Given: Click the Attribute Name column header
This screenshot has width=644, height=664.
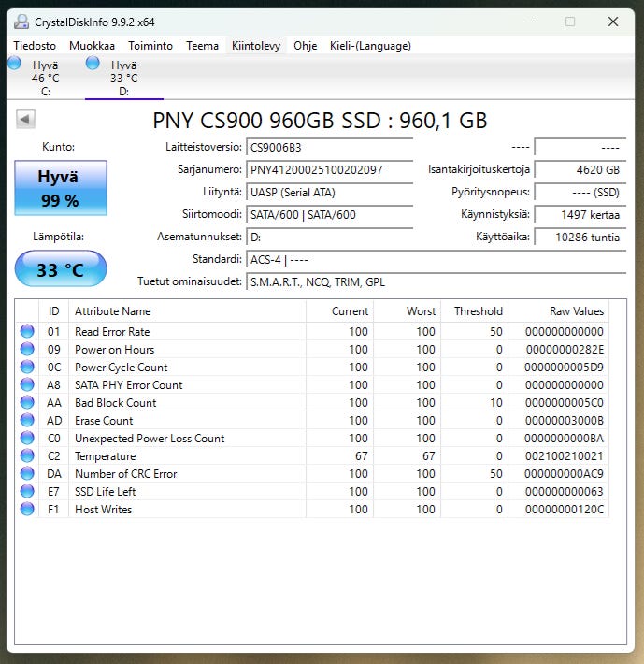Looking at the screenshot, I should 187,311.
